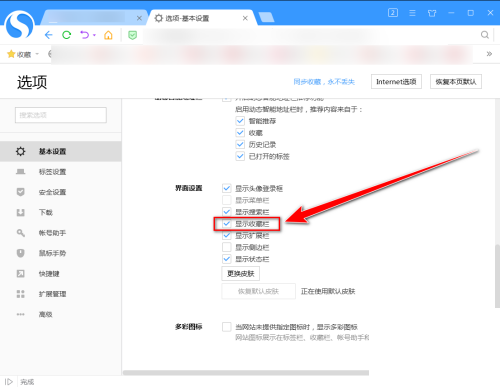Screen dimensions: 500x387
Task: Open a new tab with the new tab button
Action: click(266, 17)
